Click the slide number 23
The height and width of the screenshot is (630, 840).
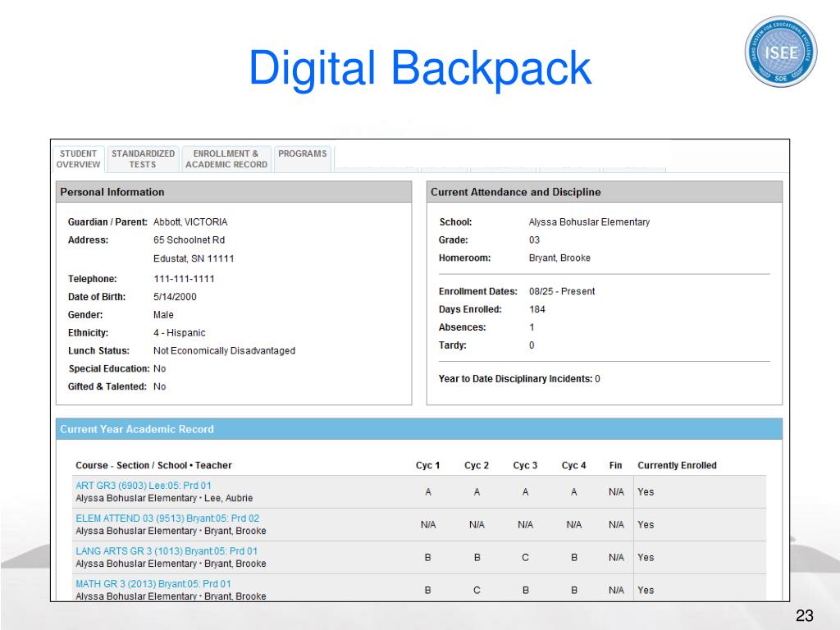tap(803, 617)
